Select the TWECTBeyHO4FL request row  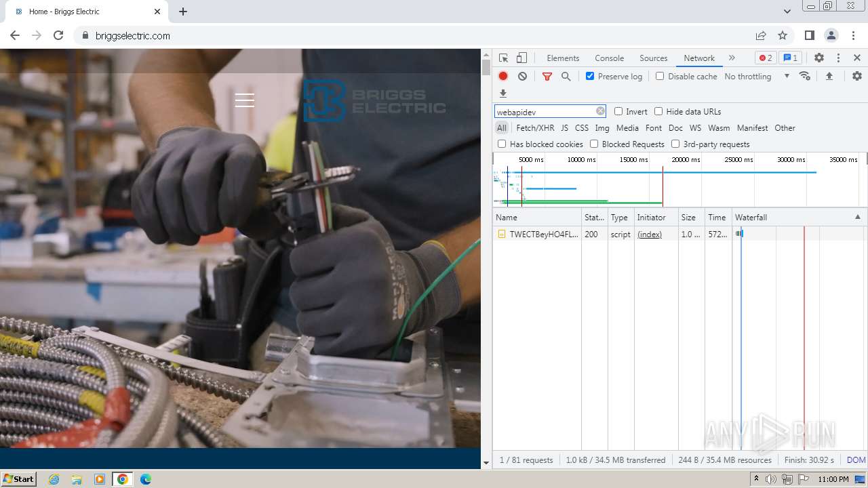pyautogui.click(x=679, y=234)
